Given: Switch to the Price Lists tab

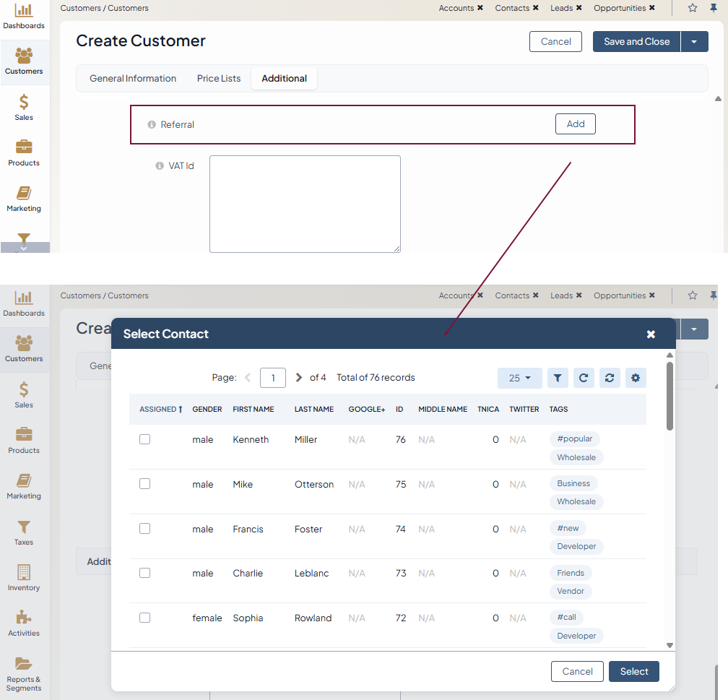Looking at the screenshot, I should pyautogui.click(x=219, y=79).
